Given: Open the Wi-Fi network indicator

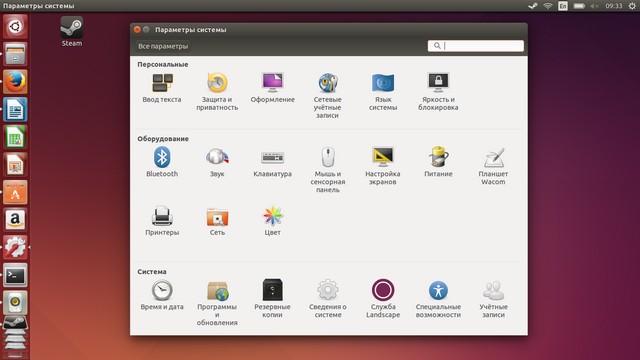Looking at the screenshot, I should 548,6.
